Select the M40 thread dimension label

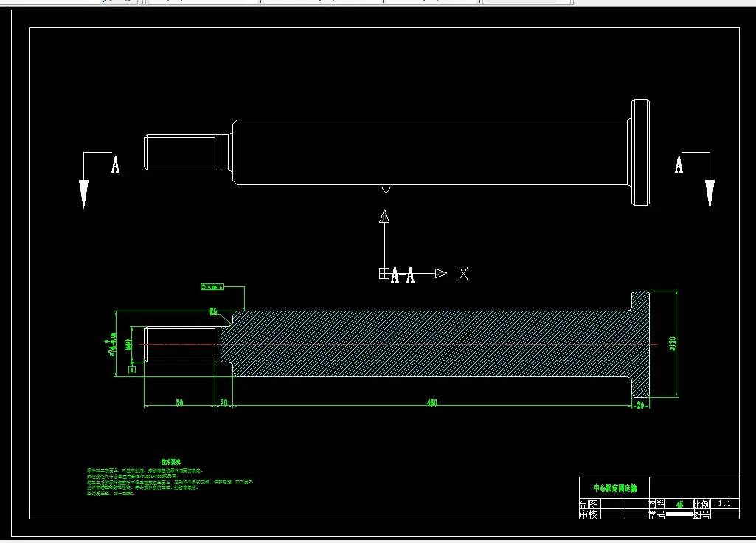click(x=128, y=345)
